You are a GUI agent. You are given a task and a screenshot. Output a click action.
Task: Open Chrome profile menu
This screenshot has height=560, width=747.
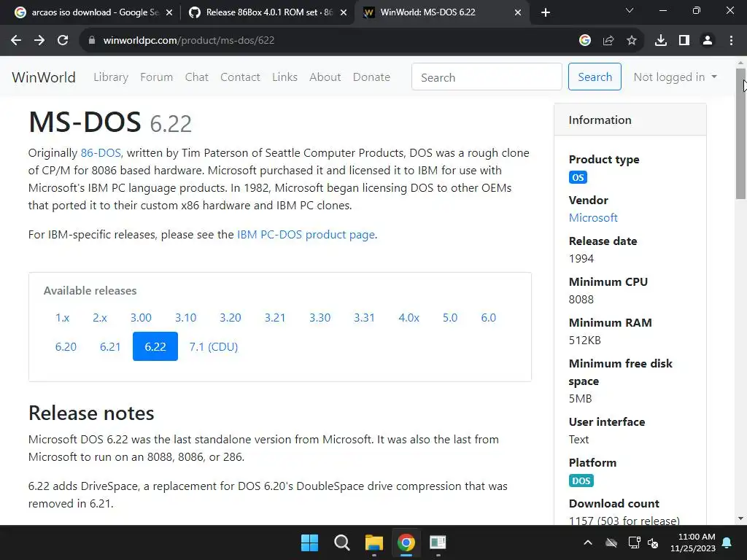point(708,41)
